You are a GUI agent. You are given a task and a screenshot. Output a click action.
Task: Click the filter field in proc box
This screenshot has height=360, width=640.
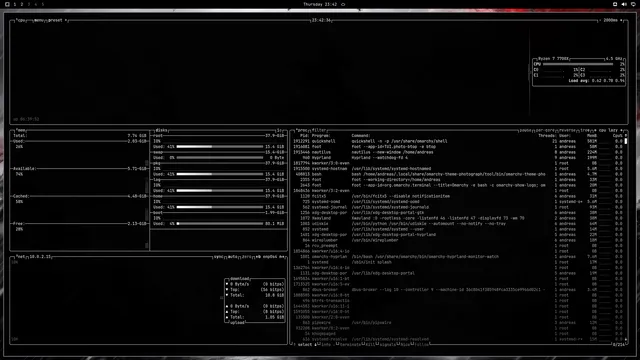coord(319,130)
